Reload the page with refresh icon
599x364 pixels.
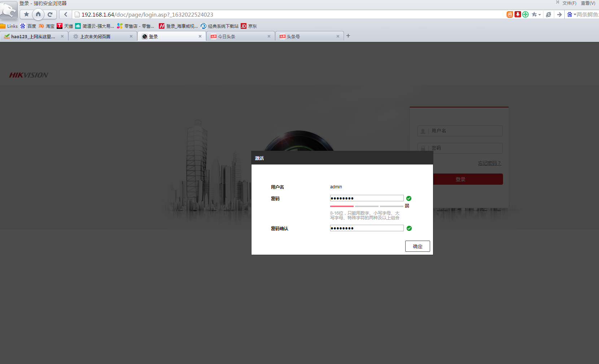pyautogui.click(x=50, y=14)
